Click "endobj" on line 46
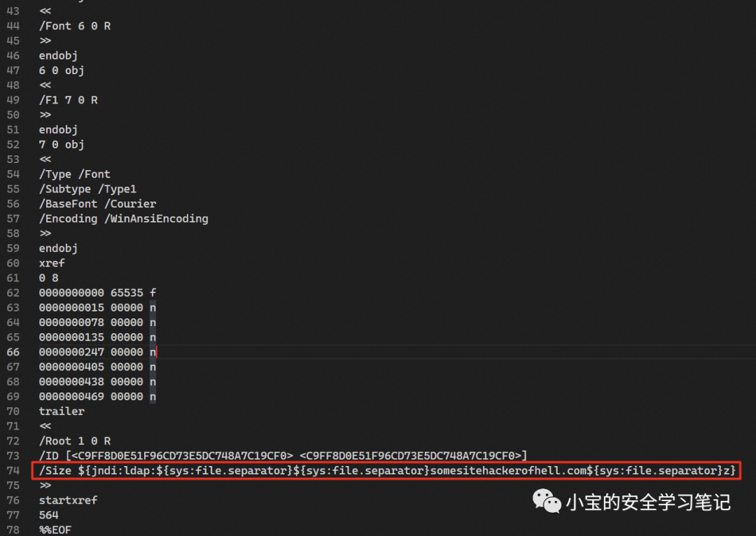The image size is (756, 536). [58, 56]
